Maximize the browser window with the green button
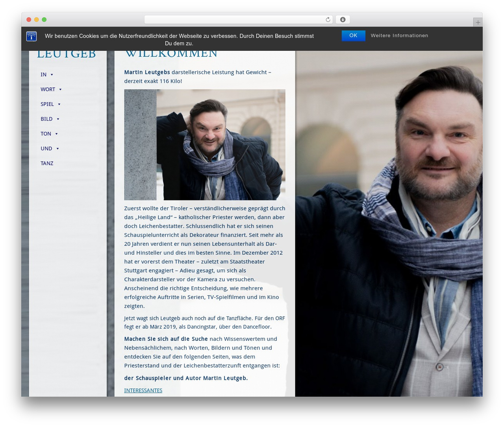 (44, 20)
